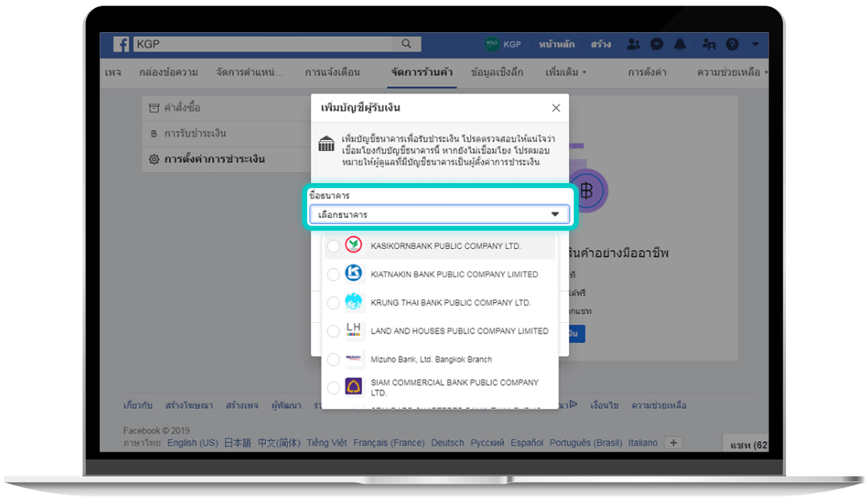This screenshot has width=868, height=498.
Task: Click the Facebook logo icon
Action: pos(121,44)
